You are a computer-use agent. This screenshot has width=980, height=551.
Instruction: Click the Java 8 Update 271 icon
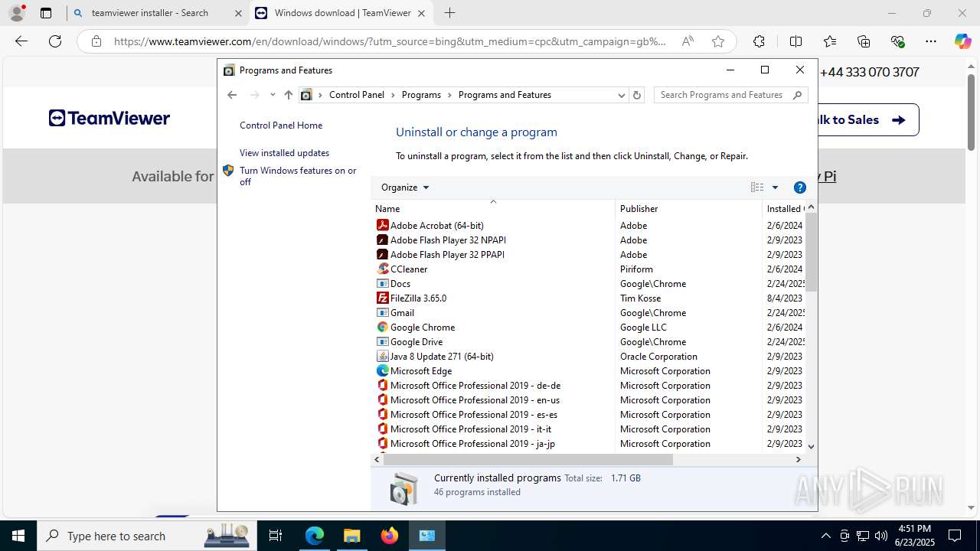click(x=383, y=356)
